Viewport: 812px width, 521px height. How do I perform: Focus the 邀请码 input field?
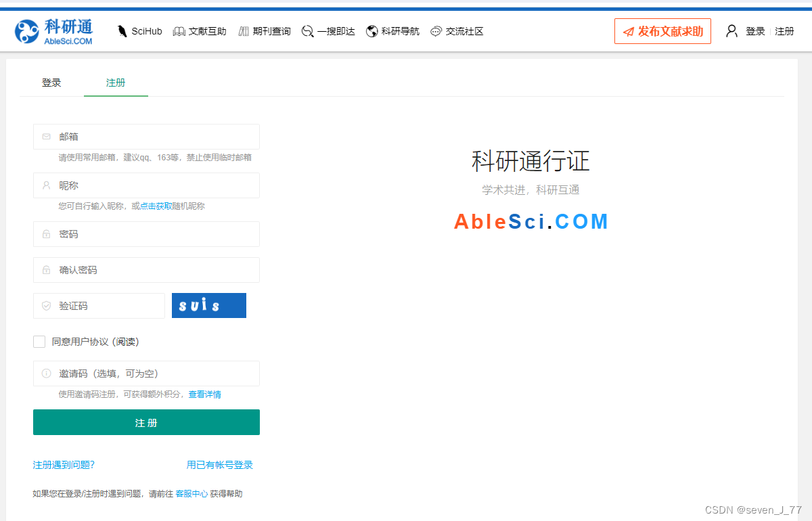[x=146, y=373]
